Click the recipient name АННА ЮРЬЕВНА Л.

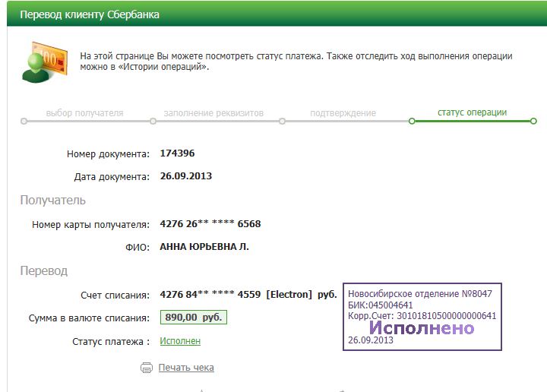204,247
